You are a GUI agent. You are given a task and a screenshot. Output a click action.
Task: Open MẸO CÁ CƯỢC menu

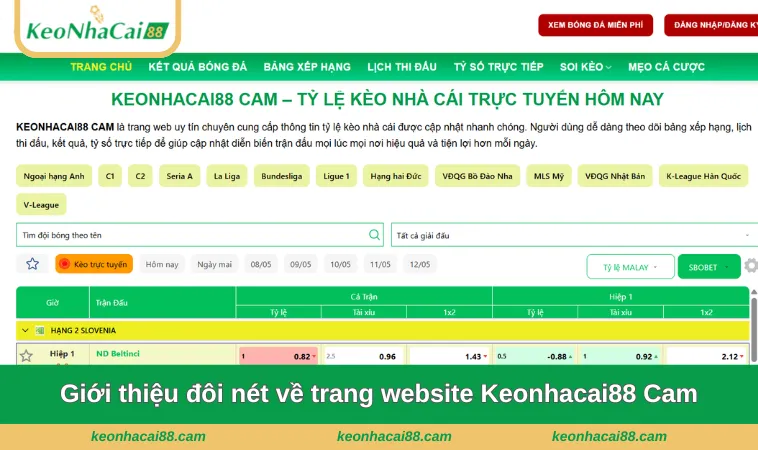[x=666, y=67]
